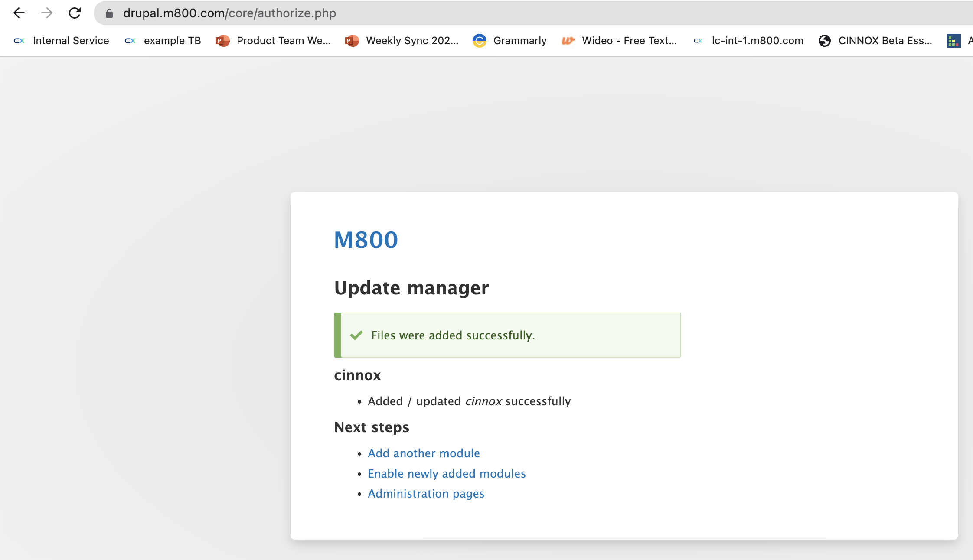The image size is (973, 560).
Task: Open Wideo - Free Text... bookmark
Action: pyautogui.click(x=619, y=41)
